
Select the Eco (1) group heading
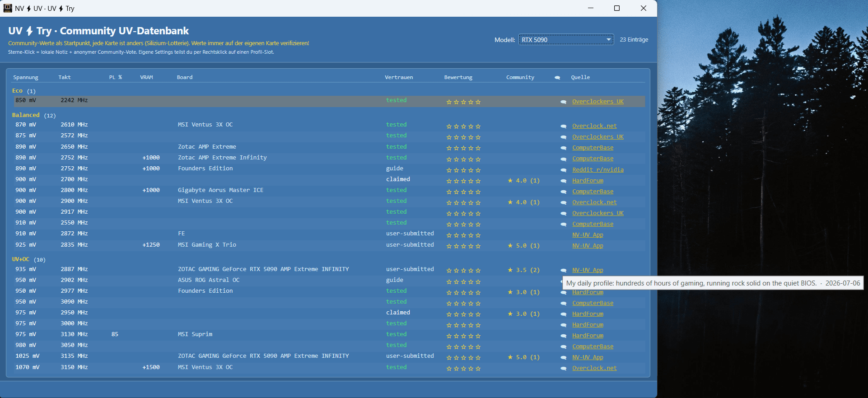(24, 91)
